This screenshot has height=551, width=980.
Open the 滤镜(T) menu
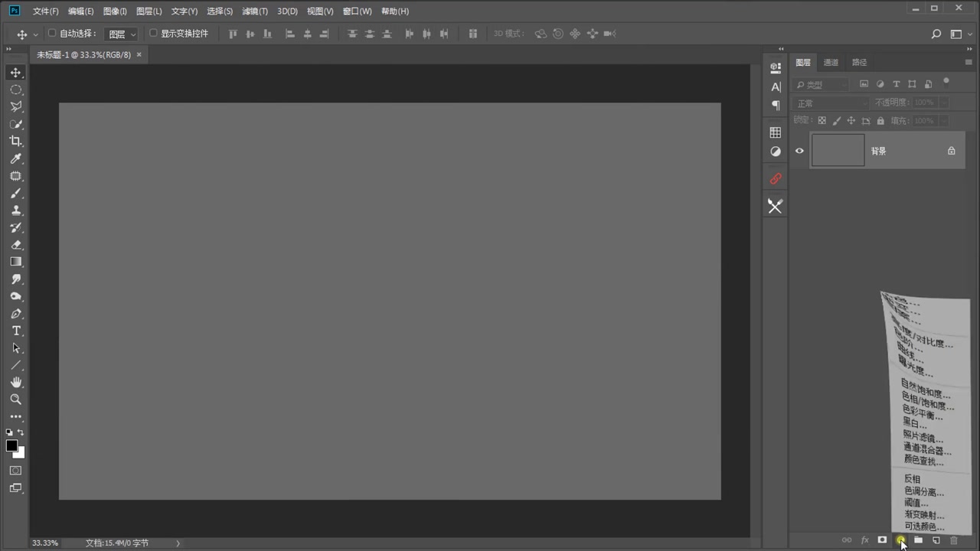pos(255,11)
